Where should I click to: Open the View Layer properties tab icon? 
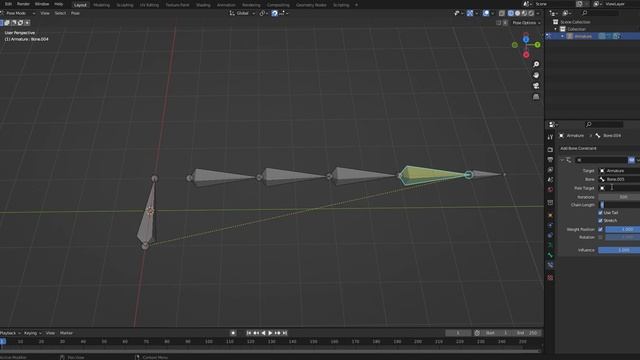coord(550,169)
